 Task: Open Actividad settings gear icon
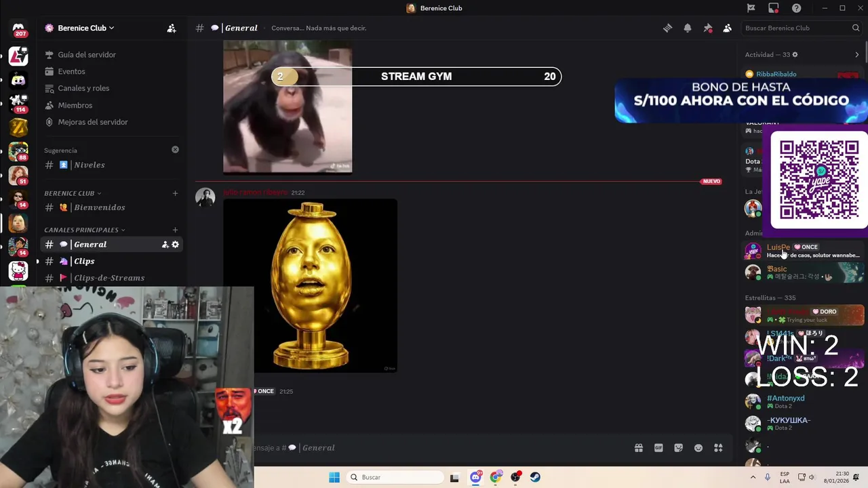coord(795,55)
